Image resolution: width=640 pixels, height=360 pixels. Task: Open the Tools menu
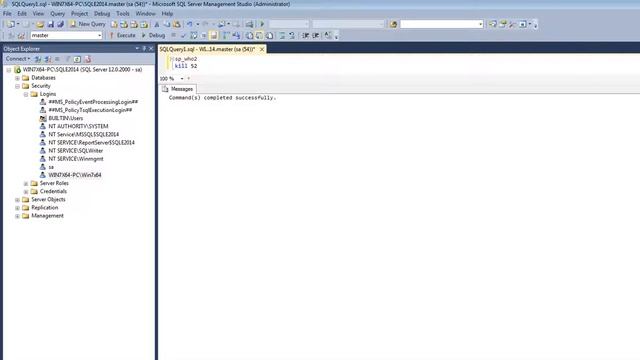point(122,13)
